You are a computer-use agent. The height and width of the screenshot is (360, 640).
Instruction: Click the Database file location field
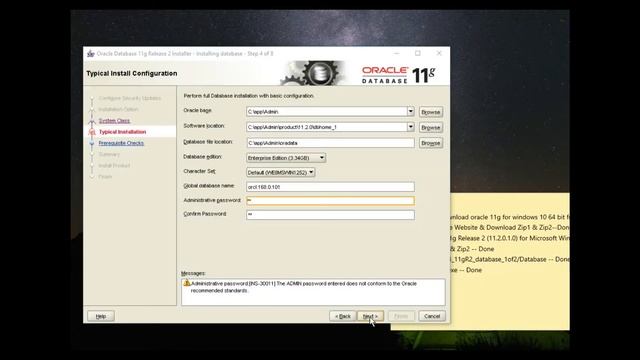330,143
